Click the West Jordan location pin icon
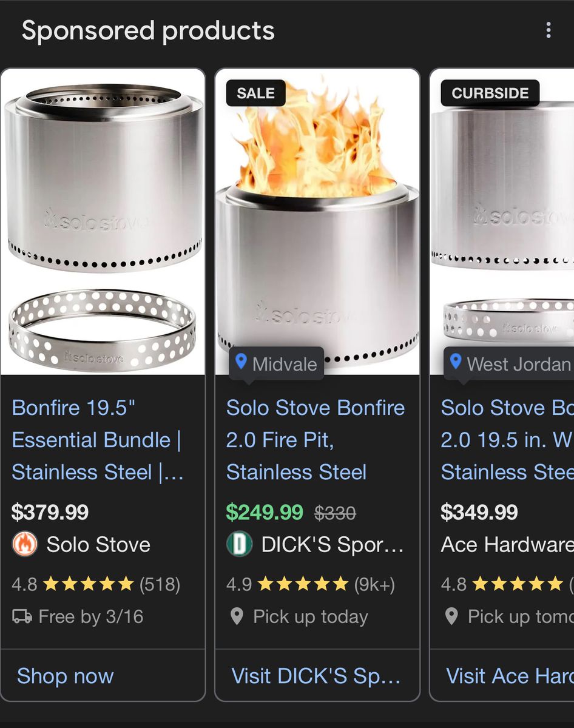Viewport: 574px width, 728px height. tap(456, 363)
